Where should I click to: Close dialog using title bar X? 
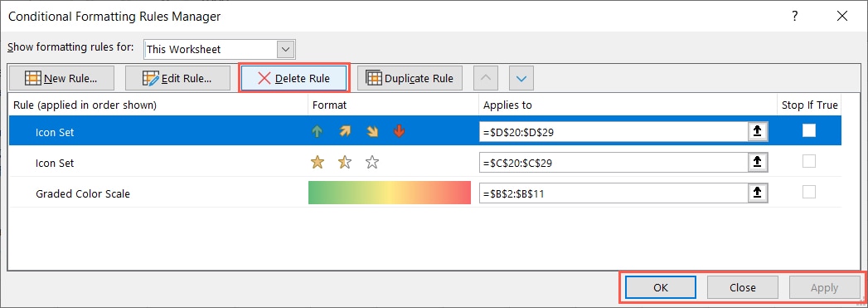pos(842,17)
